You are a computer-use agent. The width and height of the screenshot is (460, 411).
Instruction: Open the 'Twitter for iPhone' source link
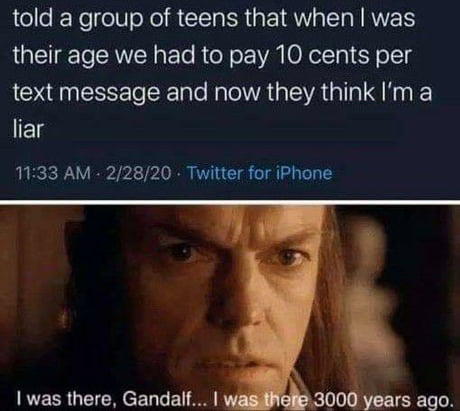[260, 173]
